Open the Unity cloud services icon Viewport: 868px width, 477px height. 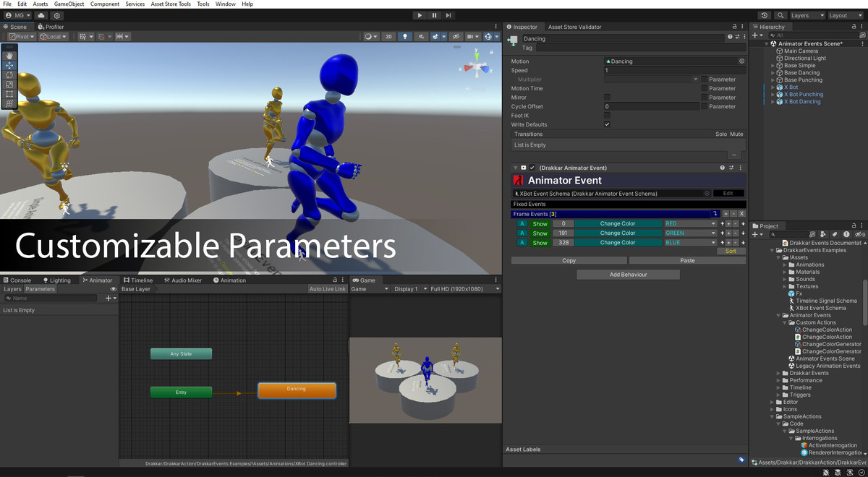click(x=41, y=15)
